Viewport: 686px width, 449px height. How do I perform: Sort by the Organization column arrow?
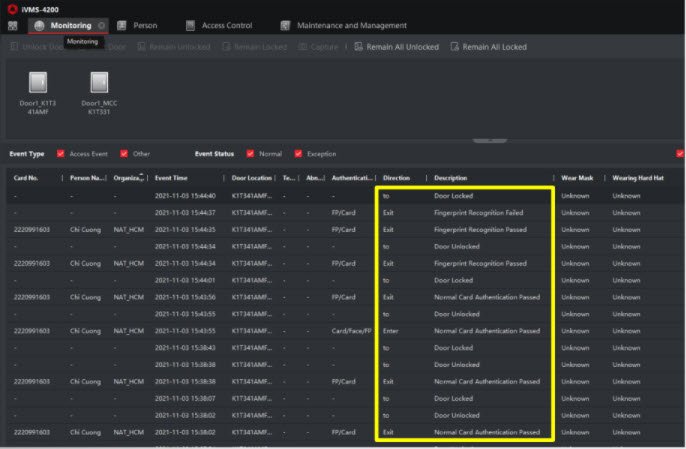click(141, 175)
